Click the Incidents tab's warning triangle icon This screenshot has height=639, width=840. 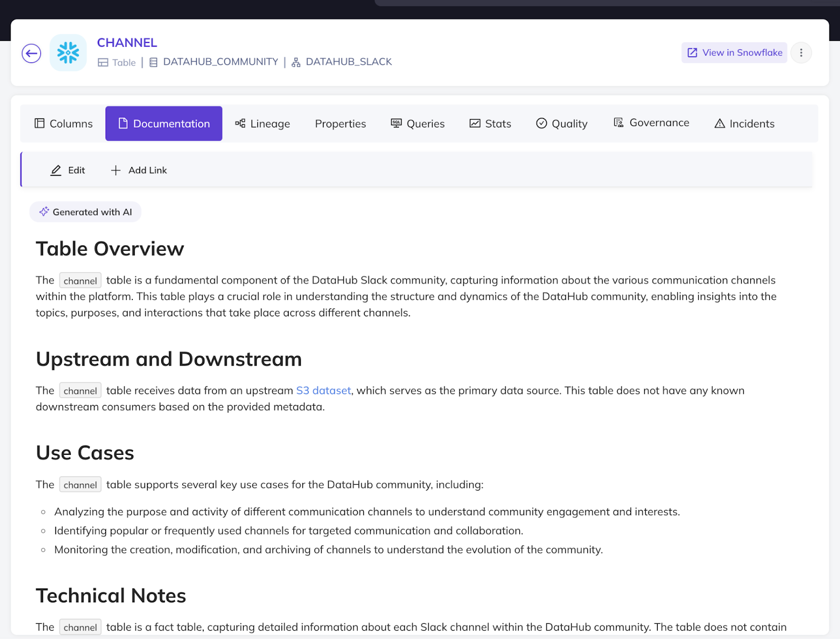[x=720, y=123]
